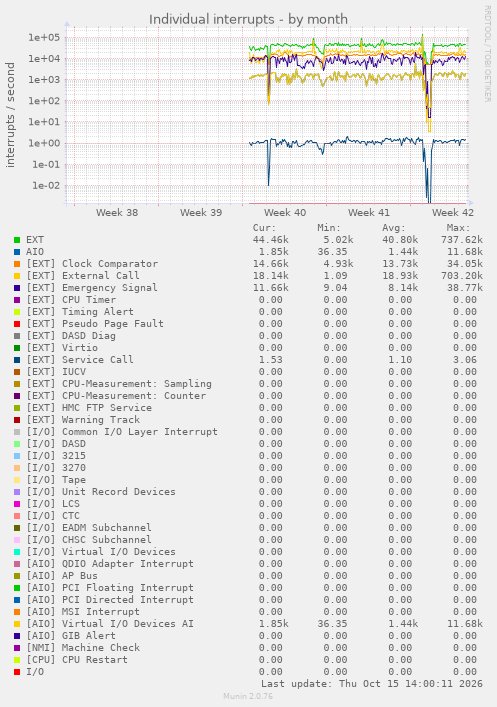Screen dimensions: 497x707
Task: Click the 'Week 39' x-axis label
Action: click(201, 212)
